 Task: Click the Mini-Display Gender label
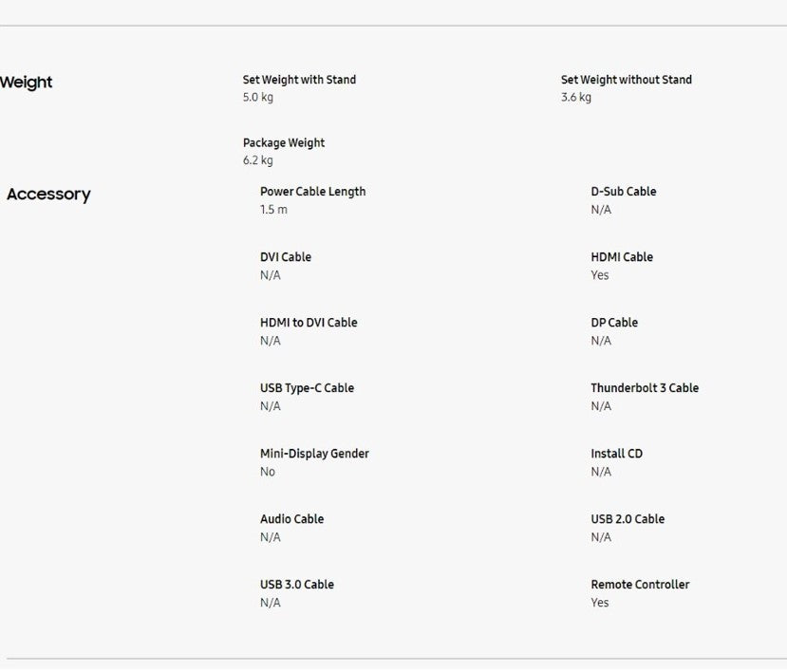pos(314,454)
